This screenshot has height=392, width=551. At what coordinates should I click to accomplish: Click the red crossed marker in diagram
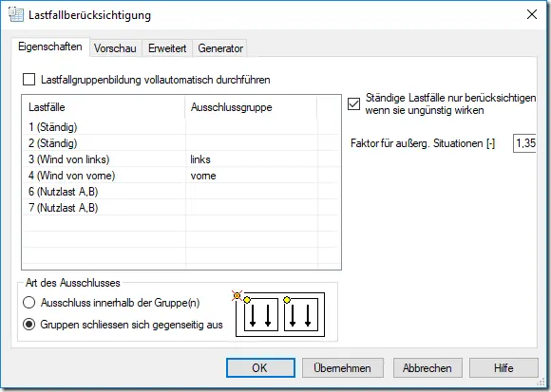[x=237, y=296]
